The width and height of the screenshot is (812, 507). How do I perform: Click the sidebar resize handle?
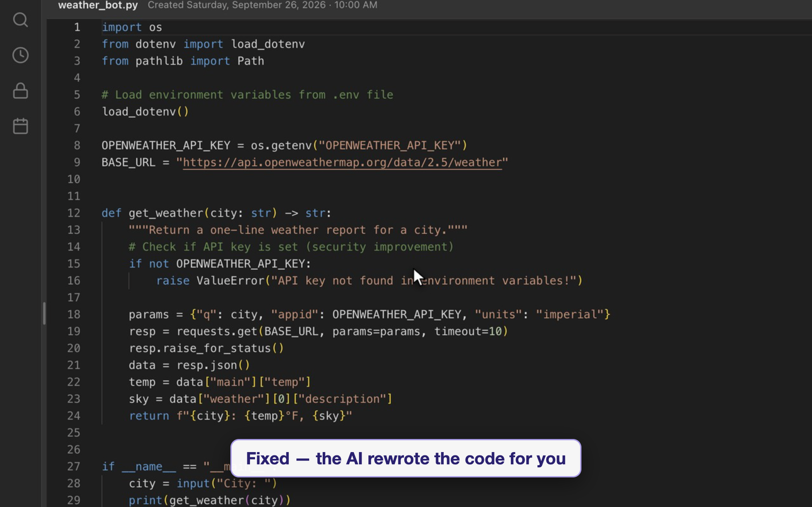point(44,313)
